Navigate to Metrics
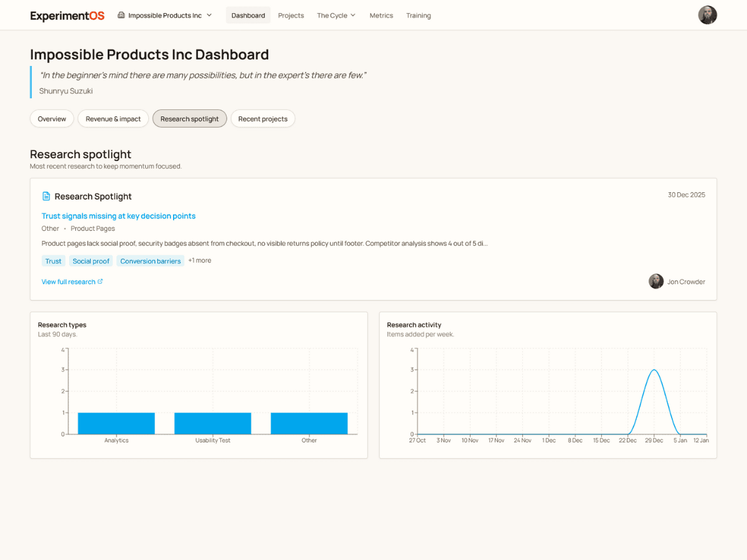The height and width of the screenshot is (560, 747). point(381,16)
